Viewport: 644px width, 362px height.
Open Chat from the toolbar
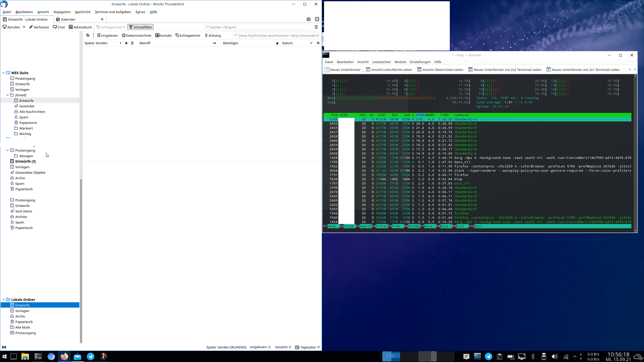pos(59,27)
